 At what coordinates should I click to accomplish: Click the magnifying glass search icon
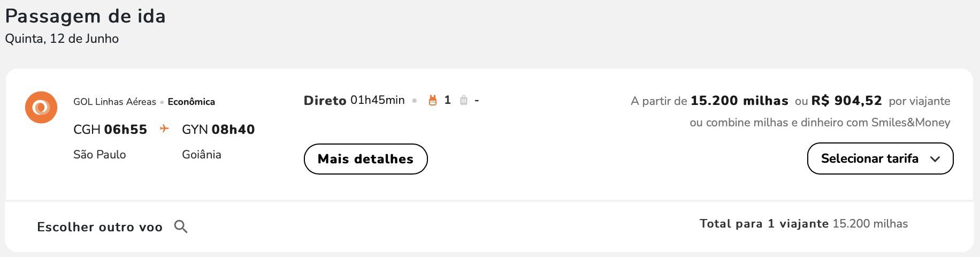pos(181,226)
